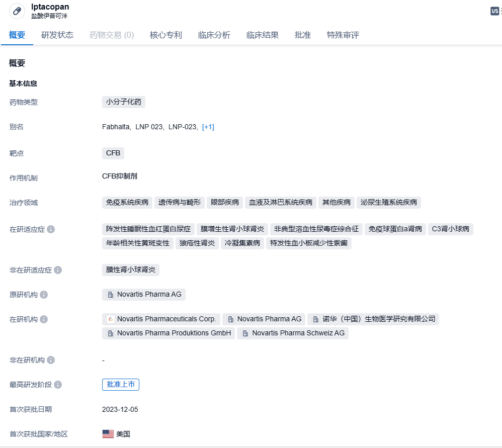Viewport: 502px width, 448px height.
Task: Expand the [+1] additional aliases
Action: (208, 127)
